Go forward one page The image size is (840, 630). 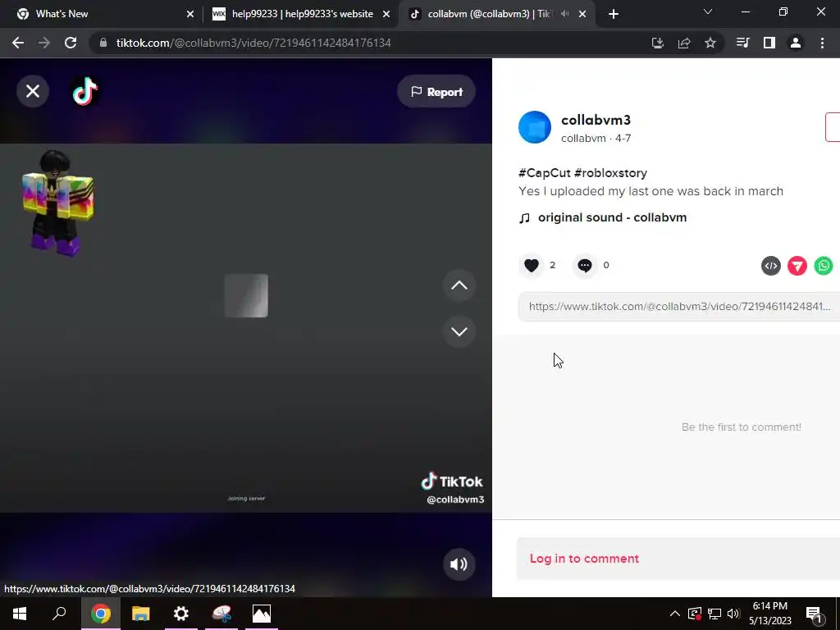44,43
